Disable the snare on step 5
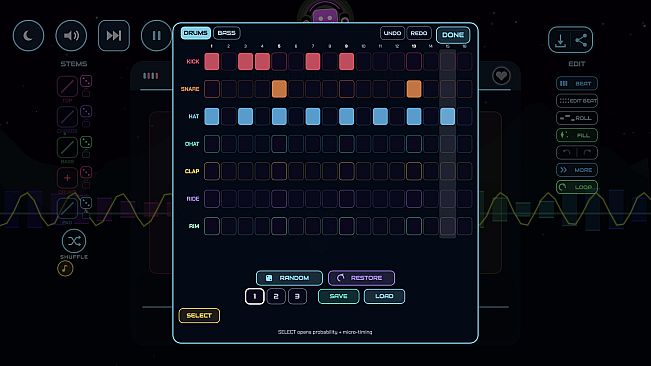651x366 pixels. pos(279,89)
